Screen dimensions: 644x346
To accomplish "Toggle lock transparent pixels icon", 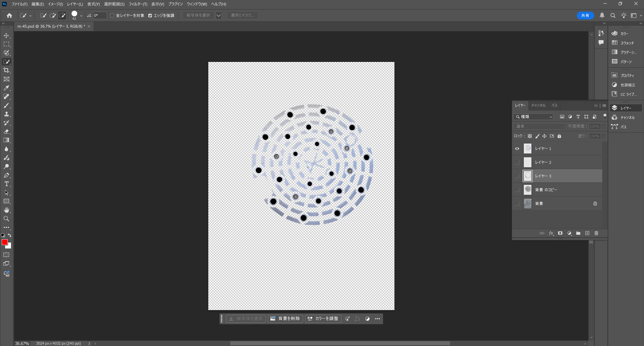I will pyautogui.click(x=530, y=136).
